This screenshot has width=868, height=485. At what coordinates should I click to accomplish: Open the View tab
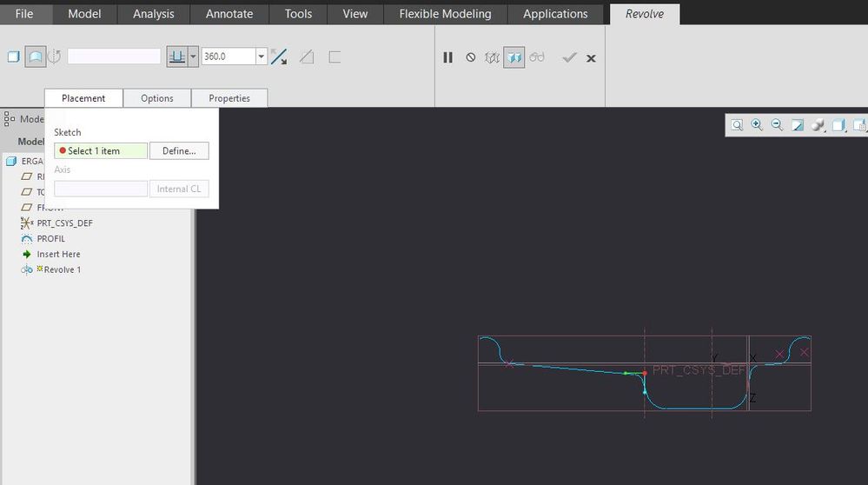pyautogui.click(x=354, y=14)
